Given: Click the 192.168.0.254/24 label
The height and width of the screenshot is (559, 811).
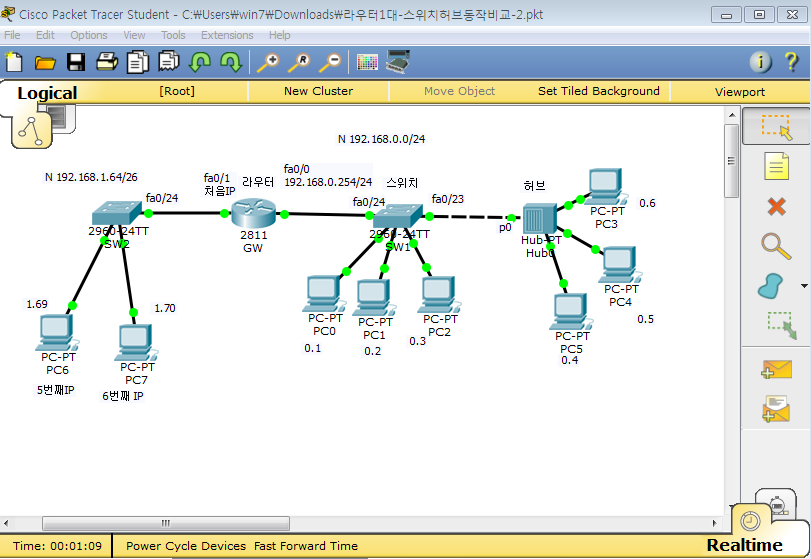Looking at the screenshot, I should tap(328, 182).
